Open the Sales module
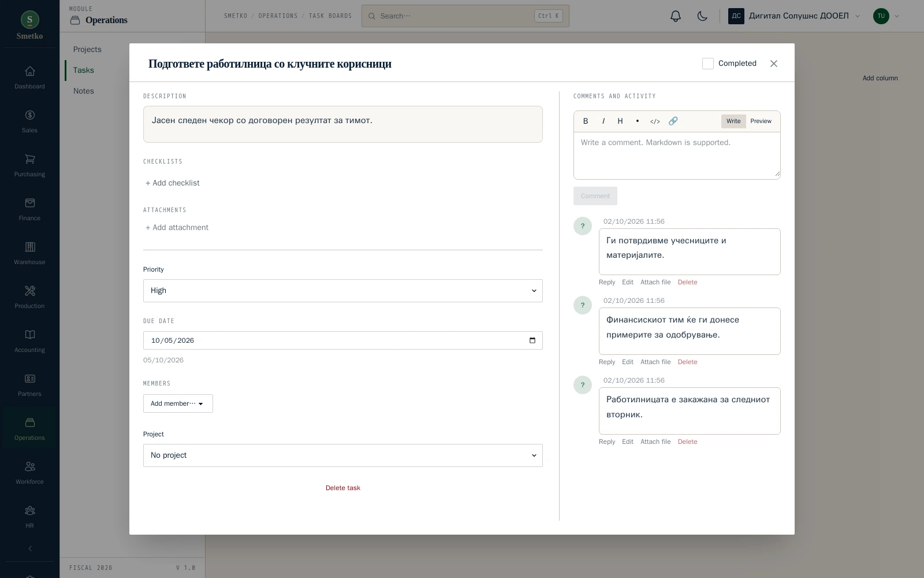 pos(29,121)
